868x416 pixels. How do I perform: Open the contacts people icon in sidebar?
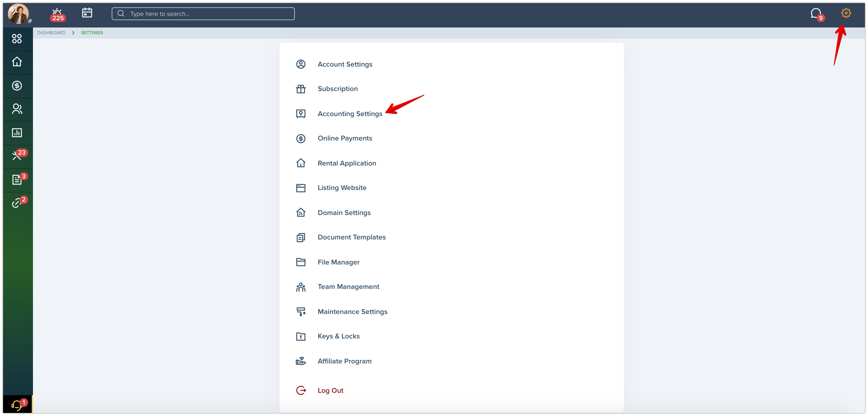(x=17, y=109)
